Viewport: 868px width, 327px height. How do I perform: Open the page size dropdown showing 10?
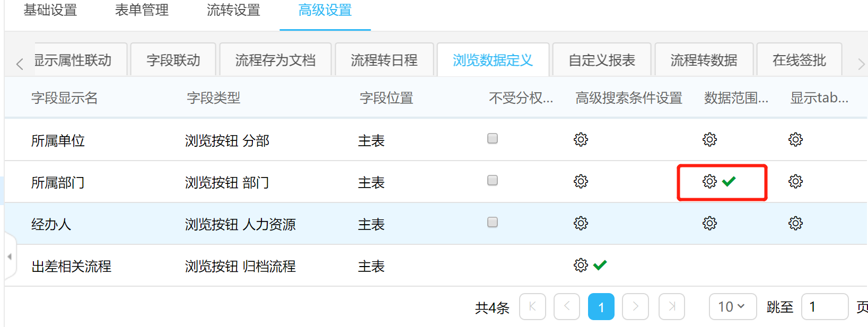click(732, 306)
